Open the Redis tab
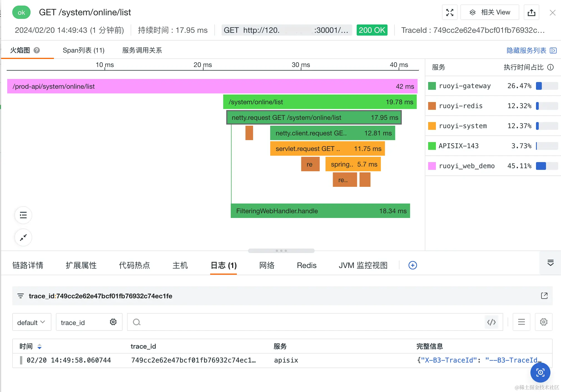561x392 pixels. 306,265
